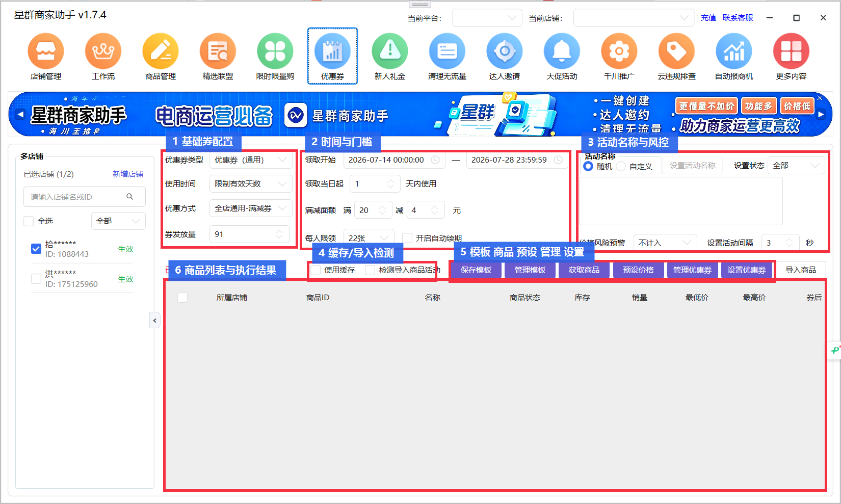Click the 设置优惠券 button
Image resolution: width=841 pixels, height=504 pixels.
(746, 270)
